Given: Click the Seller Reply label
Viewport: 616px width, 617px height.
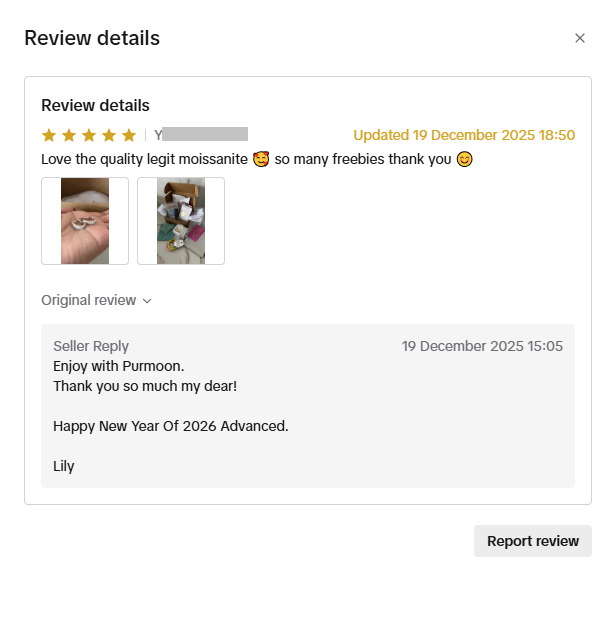Looking at the screenshot, I should point(91,346).
